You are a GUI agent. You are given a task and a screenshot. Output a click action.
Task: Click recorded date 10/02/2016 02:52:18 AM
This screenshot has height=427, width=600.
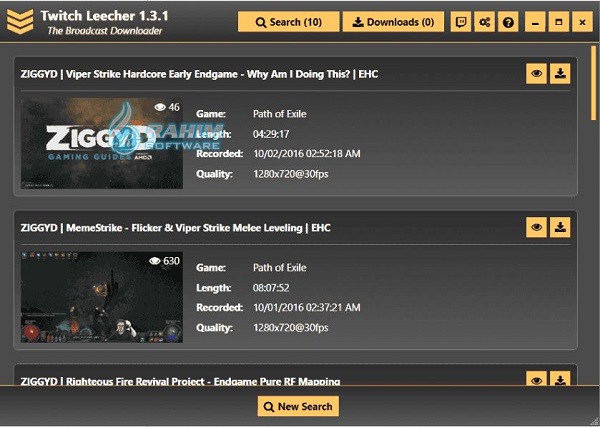pyautogui.click(x=307, y=154)
